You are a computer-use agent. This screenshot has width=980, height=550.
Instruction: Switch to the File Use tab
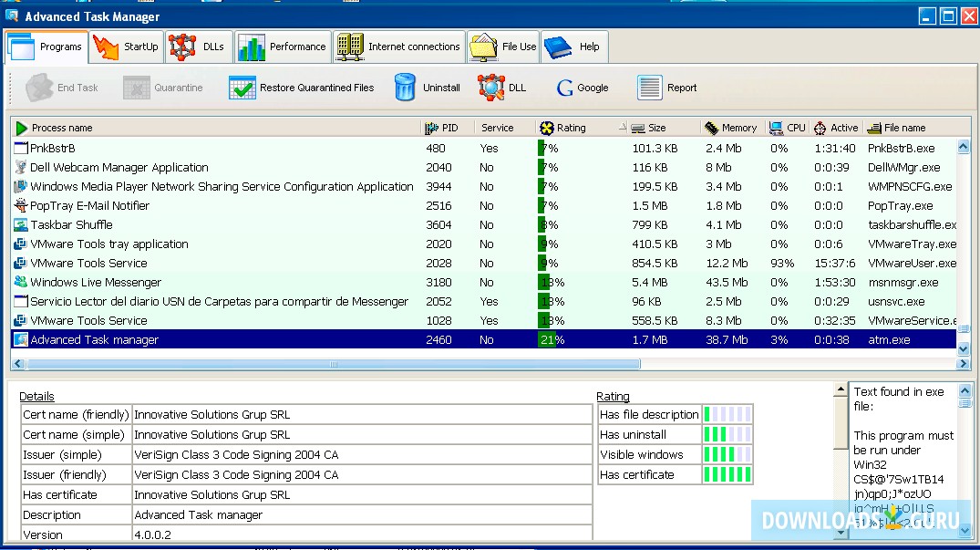click(503, 47)
